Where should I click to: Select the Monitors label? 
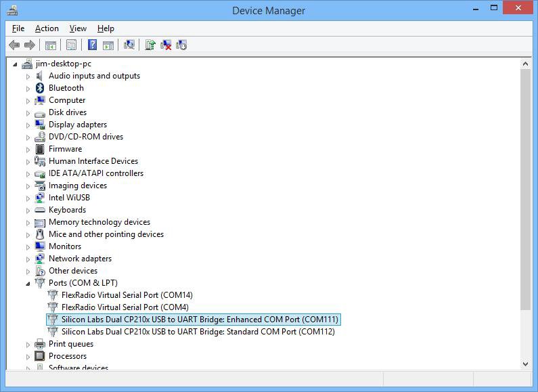65,246
